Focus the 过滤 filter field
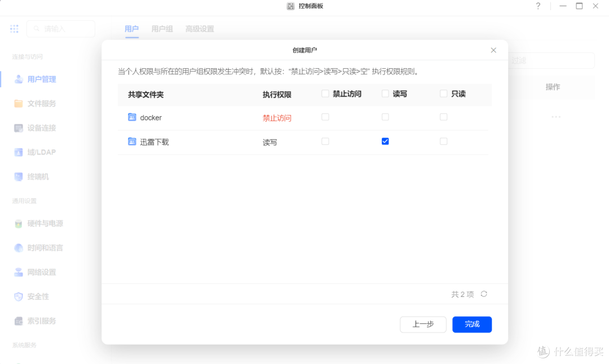The height and width of the screenshot is (364, 609). 551,60
